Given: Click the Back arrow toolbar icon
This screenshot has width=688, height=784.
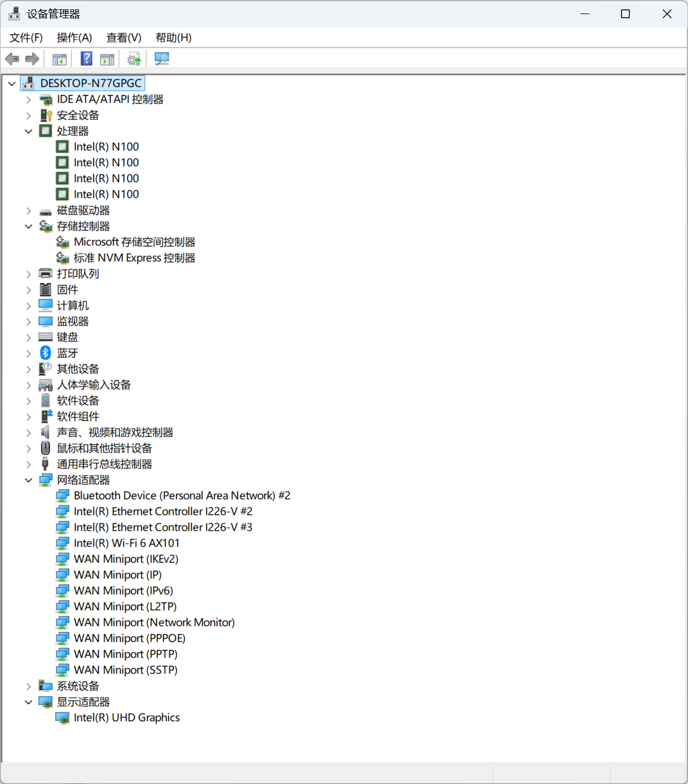Looking at the screenshot, I should 12,59.
